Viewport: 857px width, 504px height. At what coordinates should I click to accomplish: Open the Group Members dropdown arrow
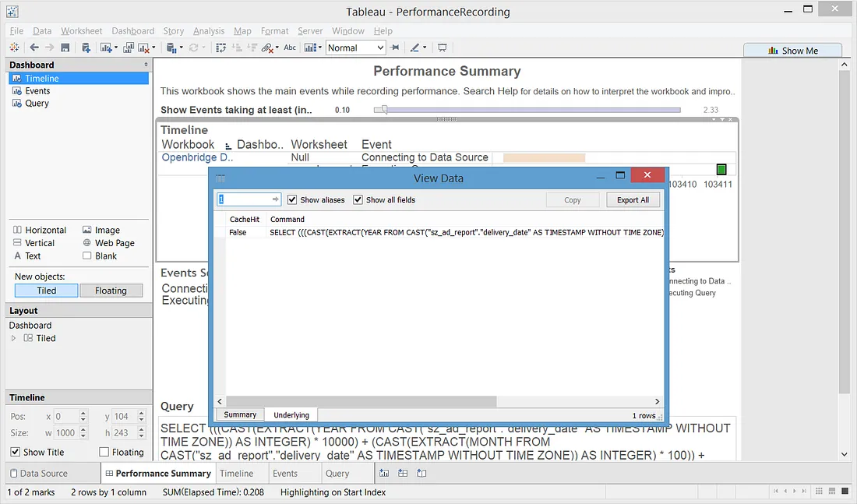pyautogui.click(x=277, y=48)
